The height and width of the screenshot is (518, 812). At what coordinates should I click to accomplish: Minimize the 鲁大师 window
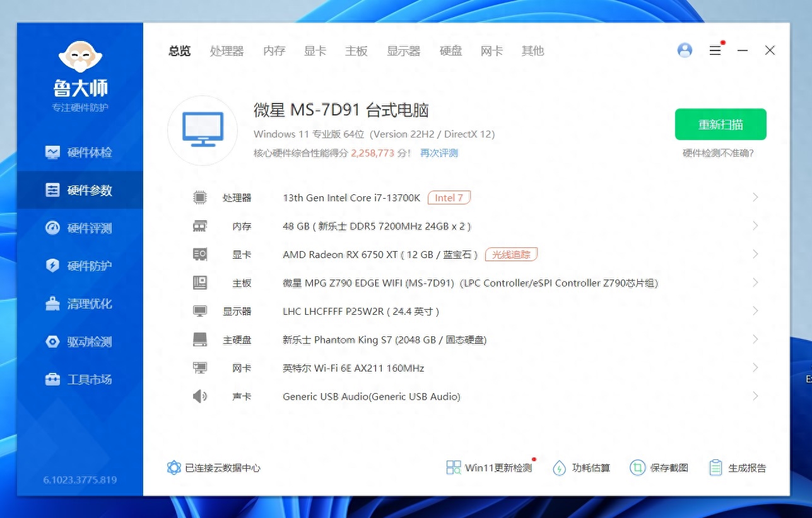click(743, 50)
